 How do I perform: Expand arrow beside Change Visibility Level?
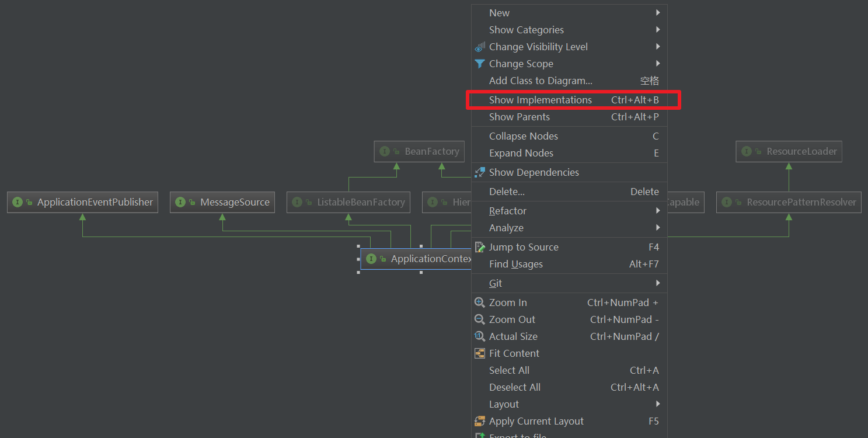pos(658,46)
